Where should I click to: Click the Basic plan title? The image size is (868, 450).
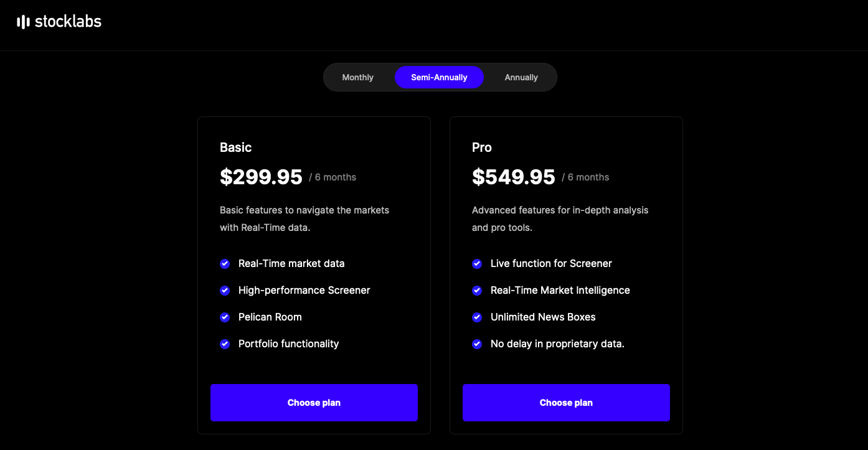tap(236, 148)
